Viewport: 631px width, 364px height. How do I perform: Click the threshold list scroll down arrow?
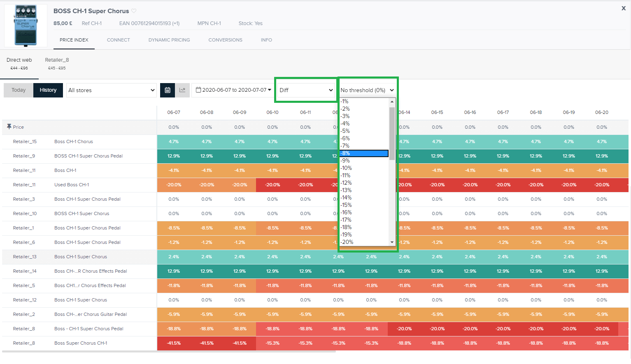(392, 242)
